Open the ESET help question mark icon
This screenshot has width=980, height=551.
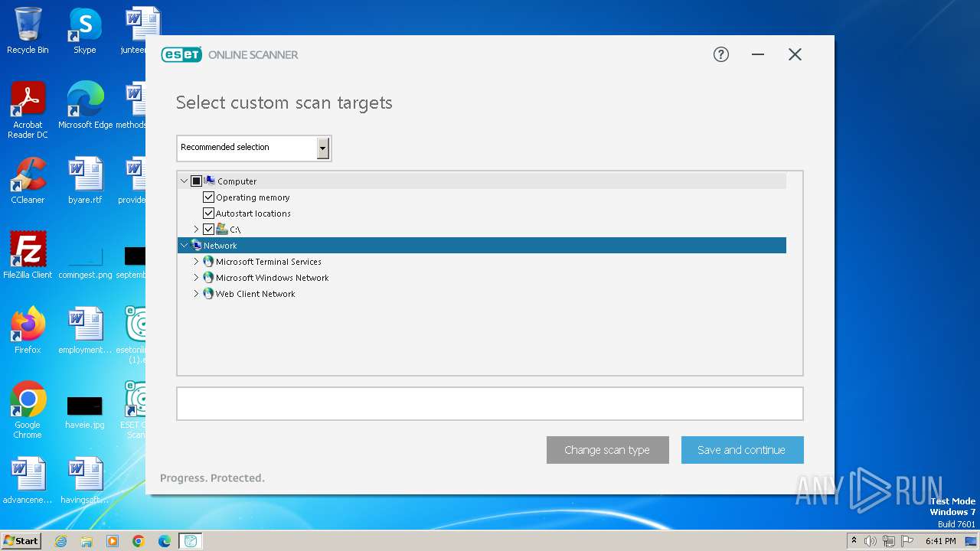coord(721,54)
